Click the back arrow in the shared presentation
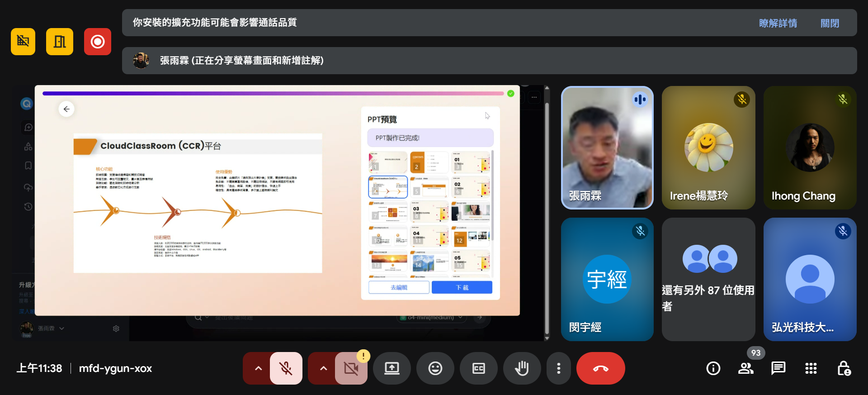 [66, 109]
